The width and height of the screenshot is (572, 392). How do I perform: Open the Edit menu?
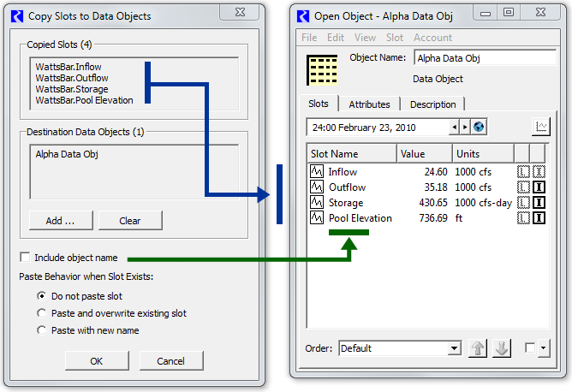point(336,38)
